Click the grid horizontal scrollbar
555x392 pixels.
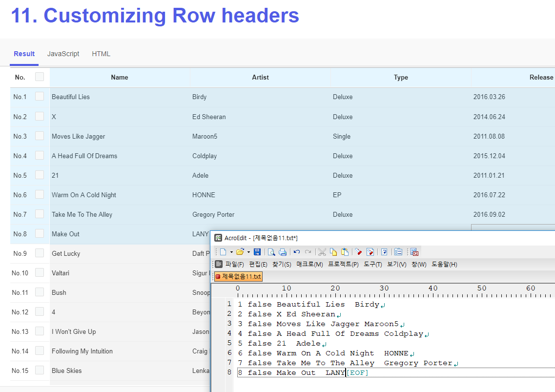[x=513, y=227]
